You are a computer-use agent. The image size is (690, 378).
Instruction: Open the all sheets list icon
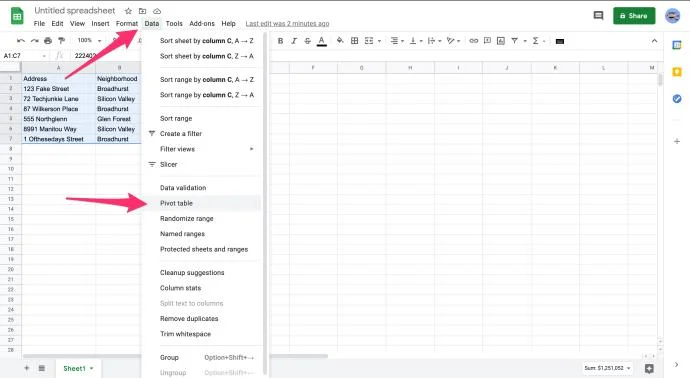click(41, 368)
